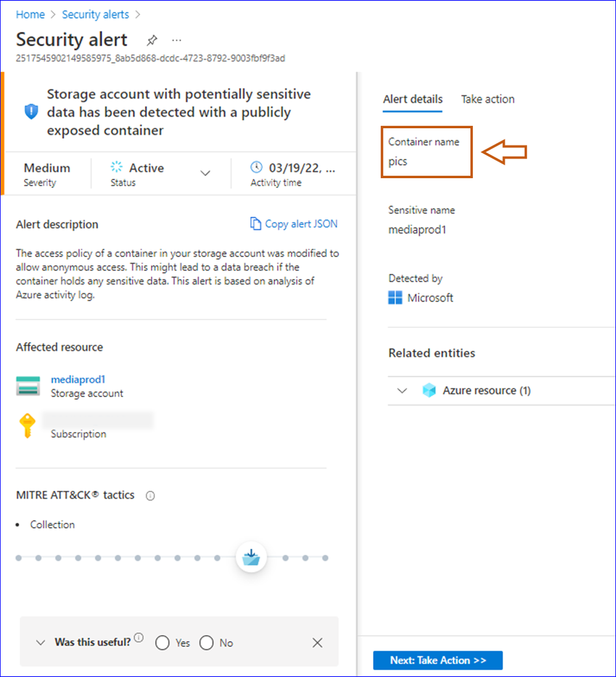Screen dimensions: 616x677
Task: Expand the Azure resource related entity
Action: pos(402,391)
